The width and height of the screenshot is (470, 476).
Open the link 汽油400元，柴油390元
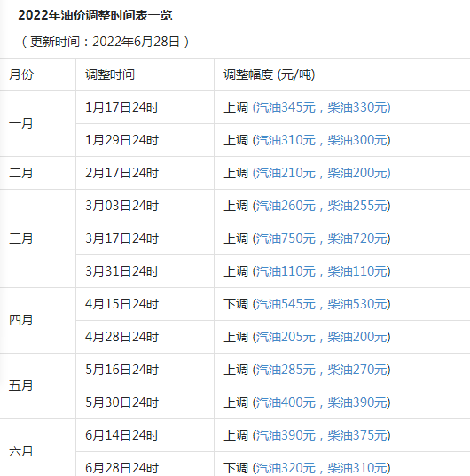pos(322,402)
